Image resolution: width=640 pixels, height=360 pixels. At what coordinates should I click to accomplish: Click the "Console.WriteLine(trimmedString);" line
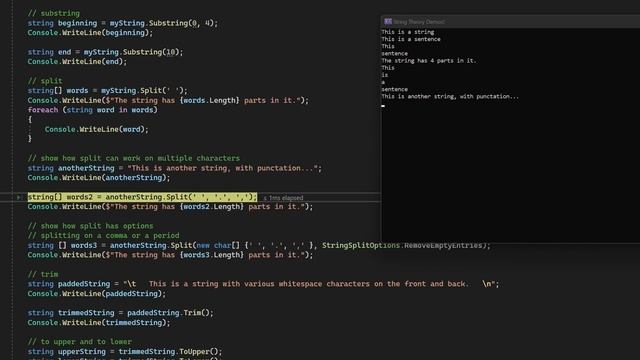[99, 322]
